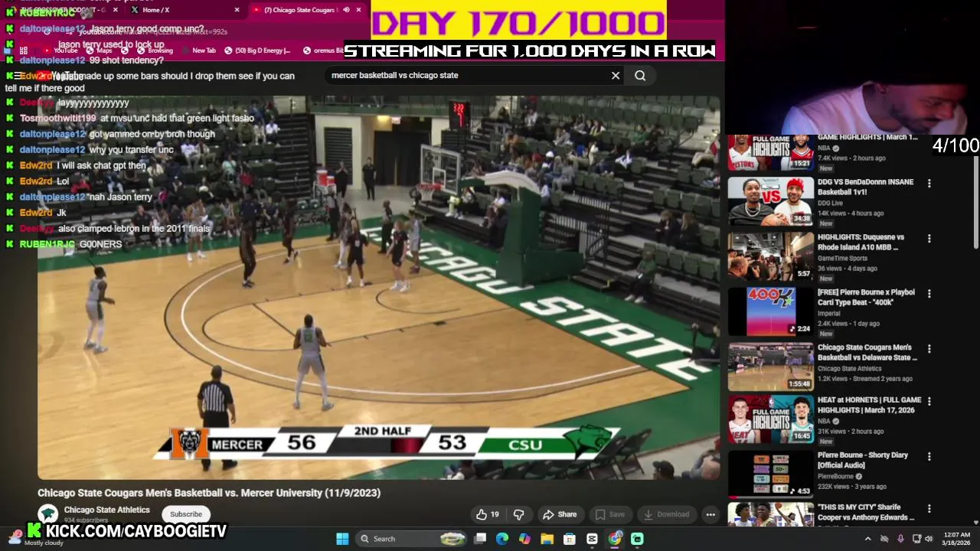The height and width of the screenshot is (551, 980).
Task: Click the microphone icon in the system tray
Action: (x=900, y=539)
